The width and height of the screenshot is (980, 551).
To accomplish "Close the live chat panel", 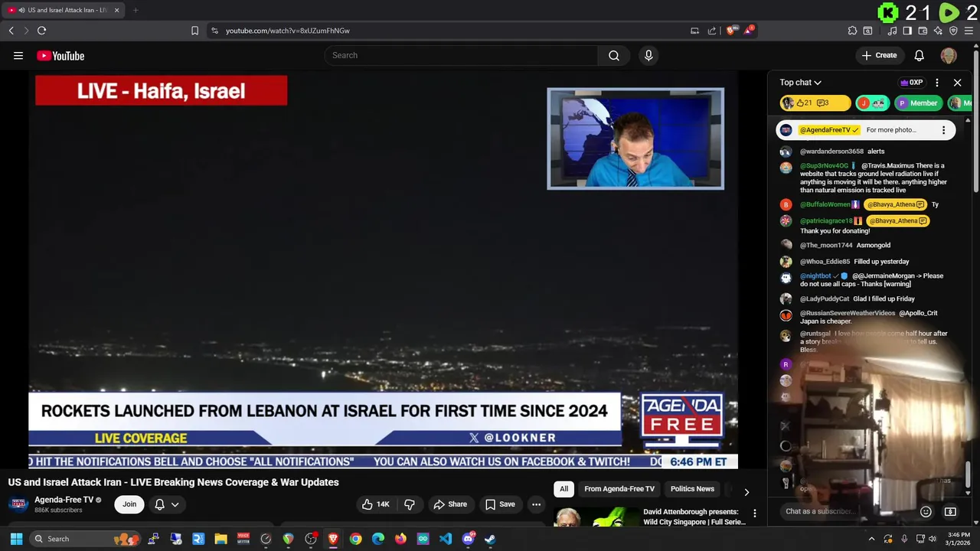I will click(957, 83).
